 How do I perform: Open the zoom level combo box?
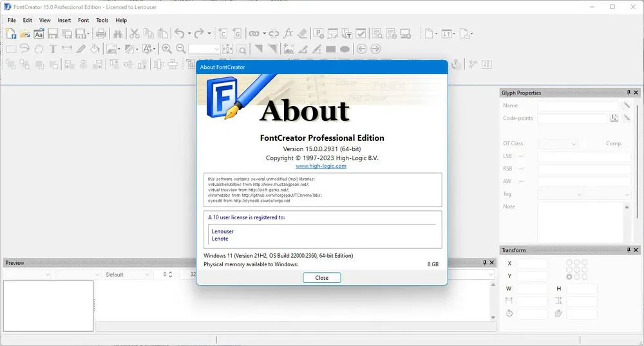205,49
